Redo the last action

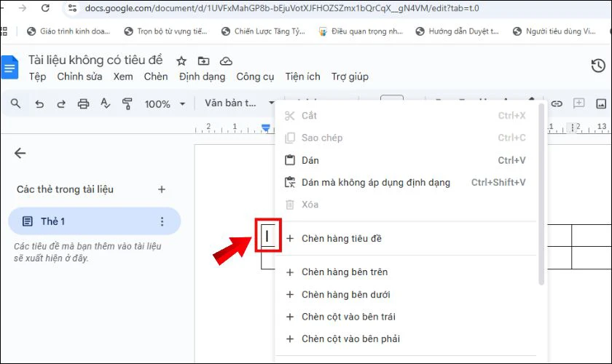(x=61, y=104)
